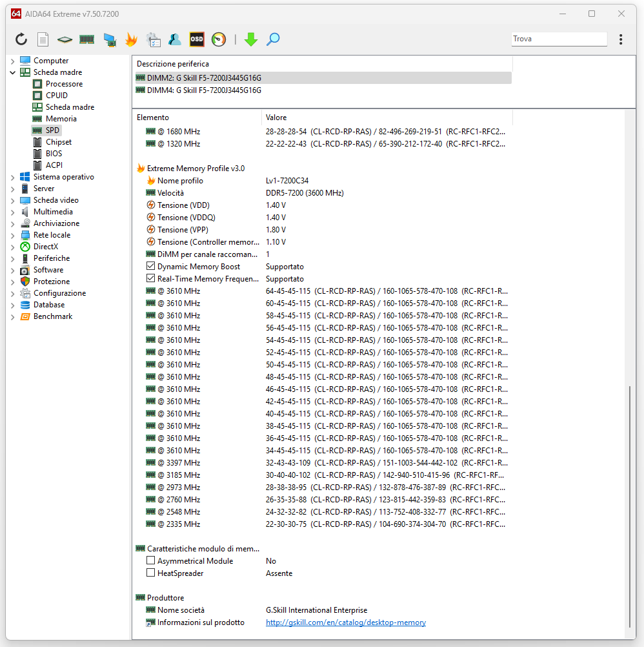The image size is (644, 647).
Task: Click the Extreme Memory Profile flame icon
Action: [x=141, y=169]
